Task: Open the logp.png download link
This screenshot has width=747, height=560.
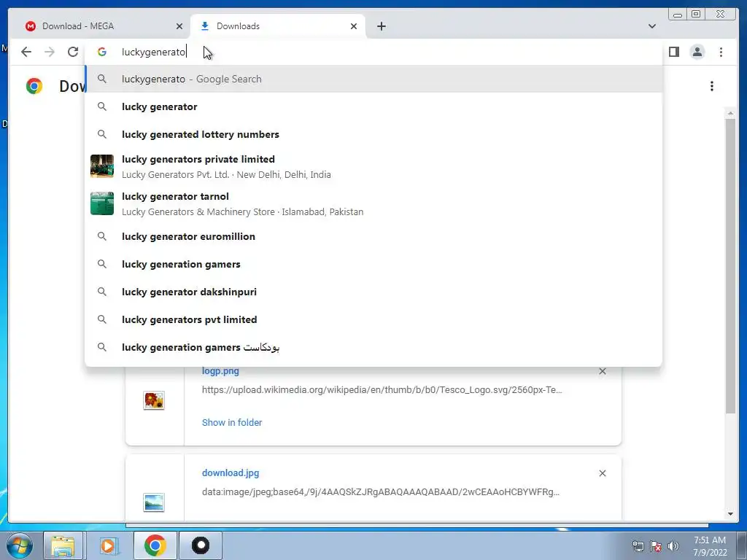Action: [x=220, y=371]
